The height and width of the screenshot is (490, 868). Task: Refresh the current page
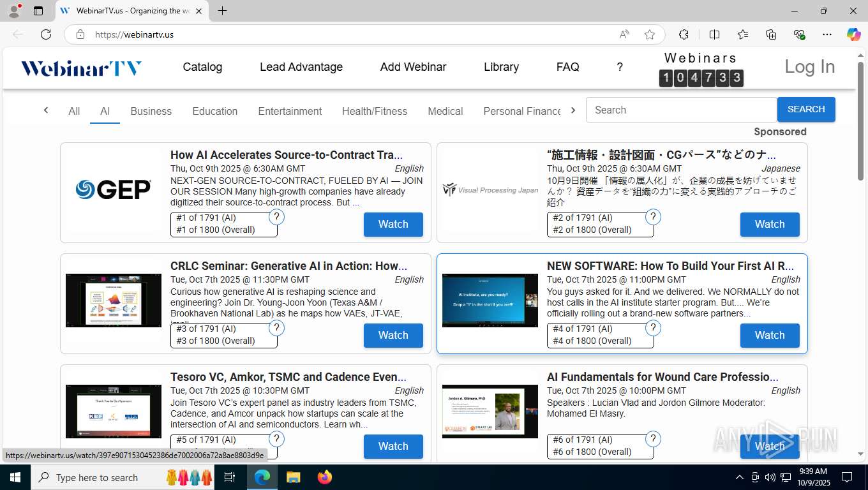point(46,34)
